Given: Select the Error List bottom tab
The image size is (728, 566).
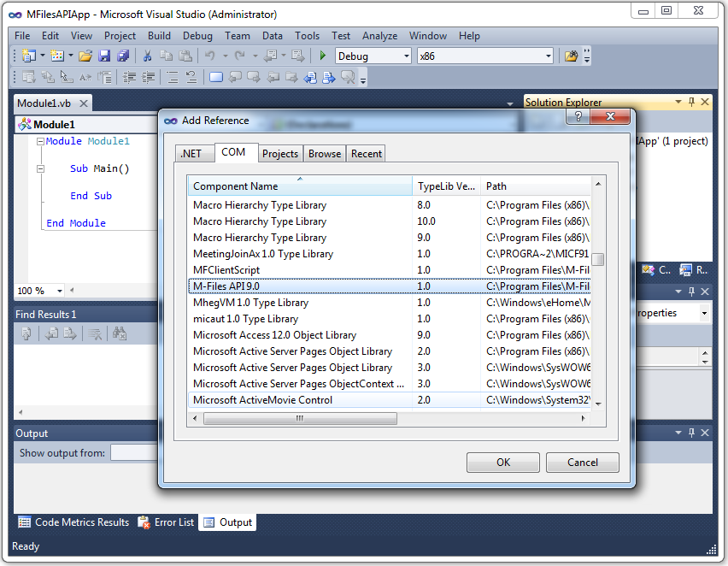Looking at the screenshot, I should click(167, 522).
